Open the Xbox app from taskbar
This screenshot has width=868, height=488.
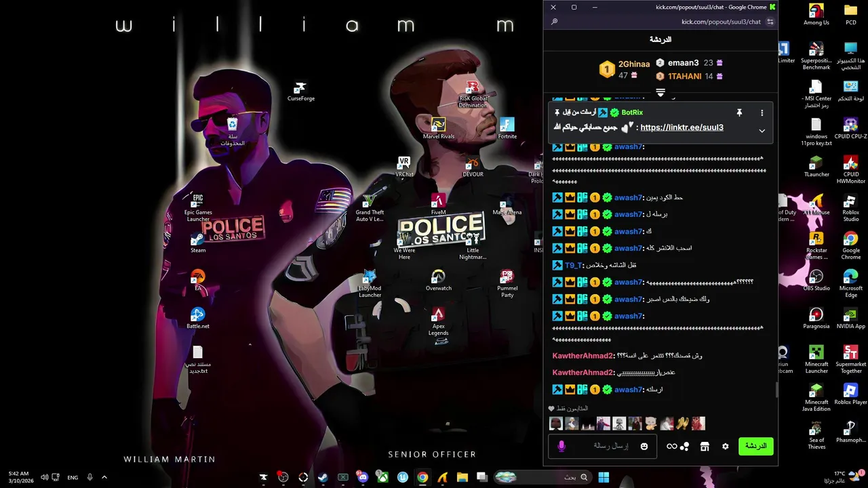pos(382,478)
